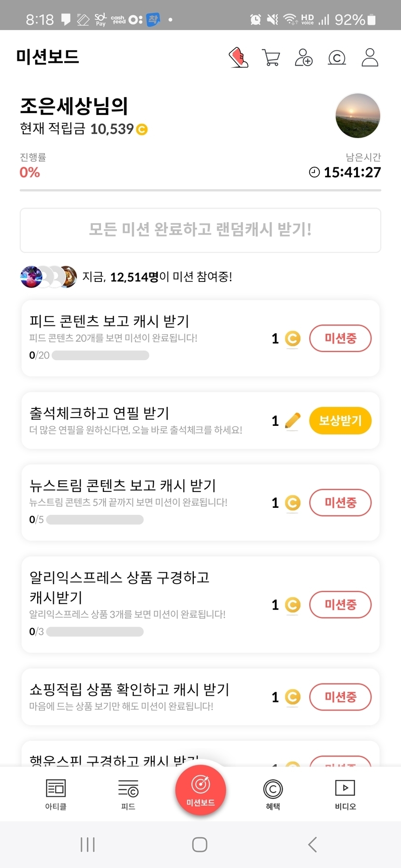Tap the pencil reward icon

(292, 421)
